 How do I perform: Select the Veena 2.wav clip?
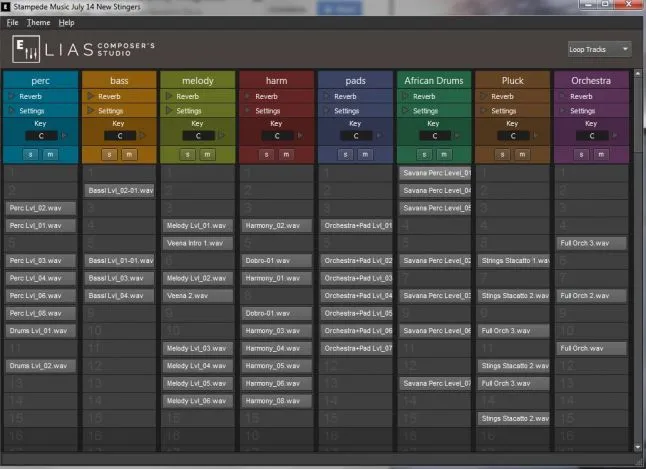click(x=198, y=296)
